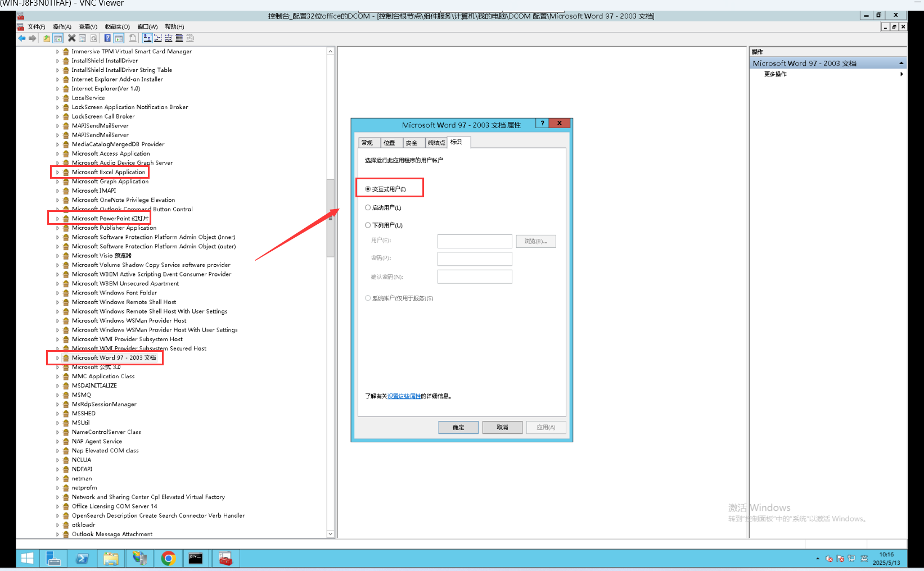The image size is (924, 571).
Task: Toggle the show/hide action pane toolbar icon
Action: pyautogui.click(x=119, y=38)
